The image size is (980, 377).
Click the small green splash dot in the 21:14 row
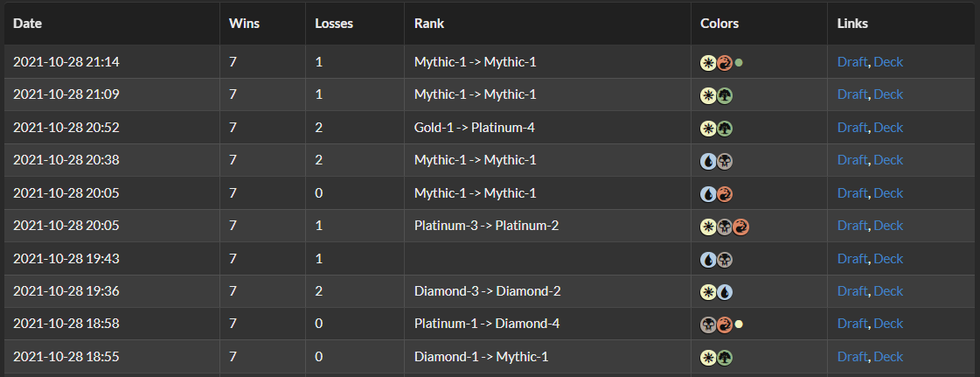(739, 62)
